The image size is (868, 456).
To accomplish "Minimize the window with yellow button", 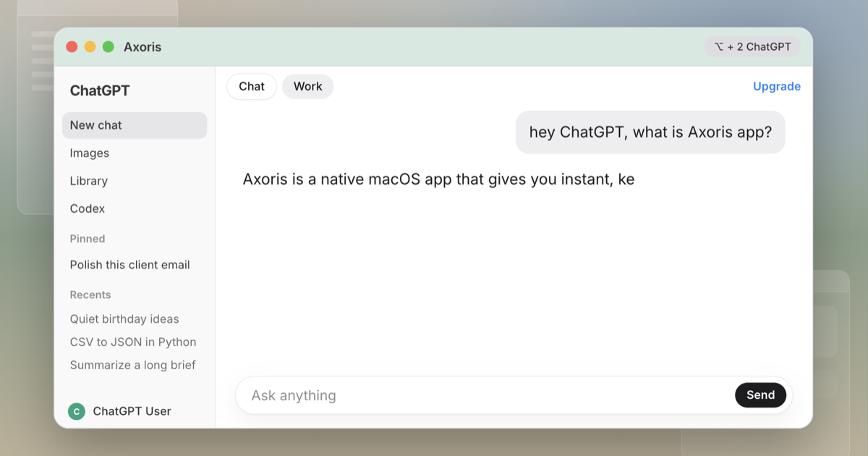I will click(90, 47).
